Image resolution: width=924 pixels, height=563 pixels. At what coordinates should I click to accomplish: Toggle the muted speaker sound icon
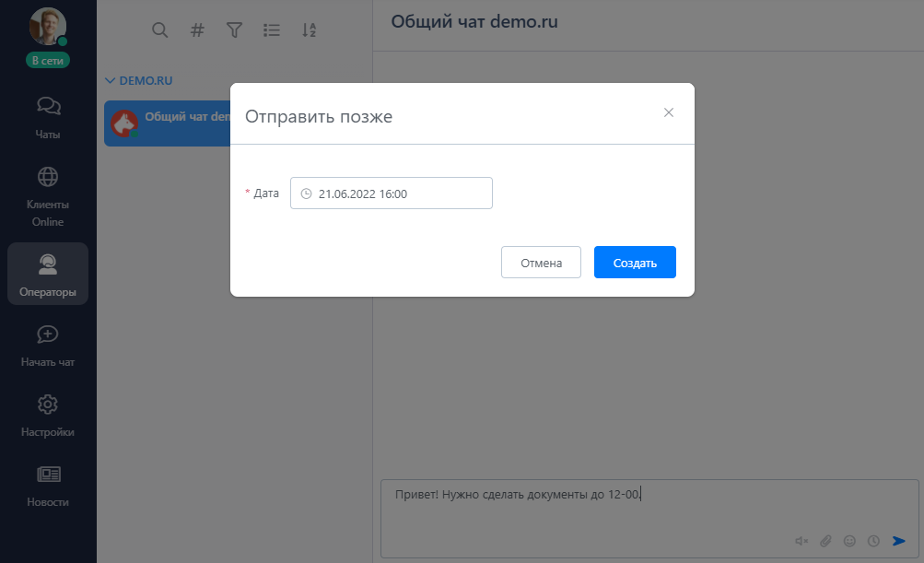[801, 541]
